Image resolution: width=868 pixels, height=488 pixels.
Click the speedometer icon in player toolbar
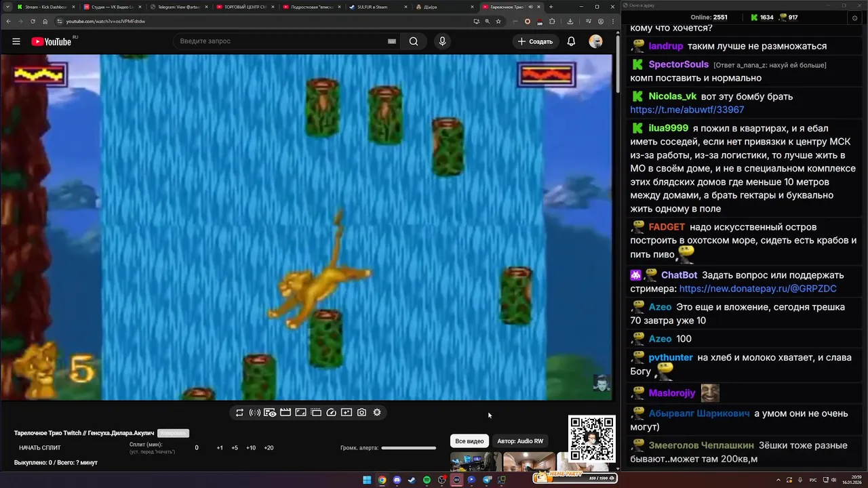pyautogui.click(x=332, y=412)
